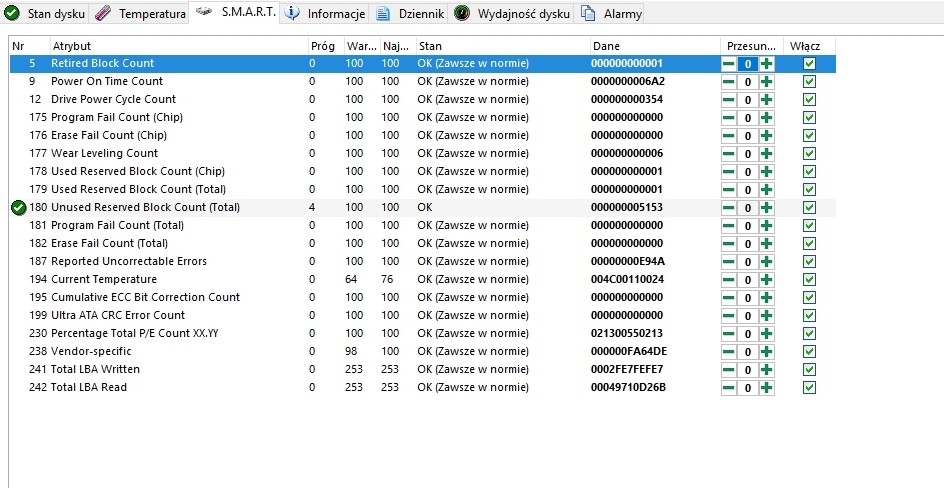Click green plus for Retired Block Count
Viewport: 944px width, 488px height.
[766, 64]
